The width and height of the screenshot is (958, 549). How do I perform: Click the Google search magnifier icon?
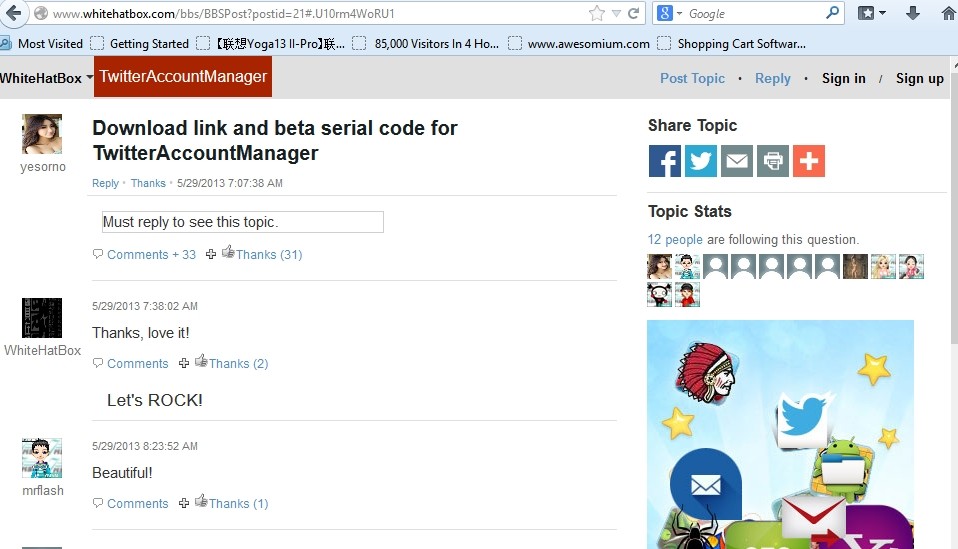coord(832,14)
